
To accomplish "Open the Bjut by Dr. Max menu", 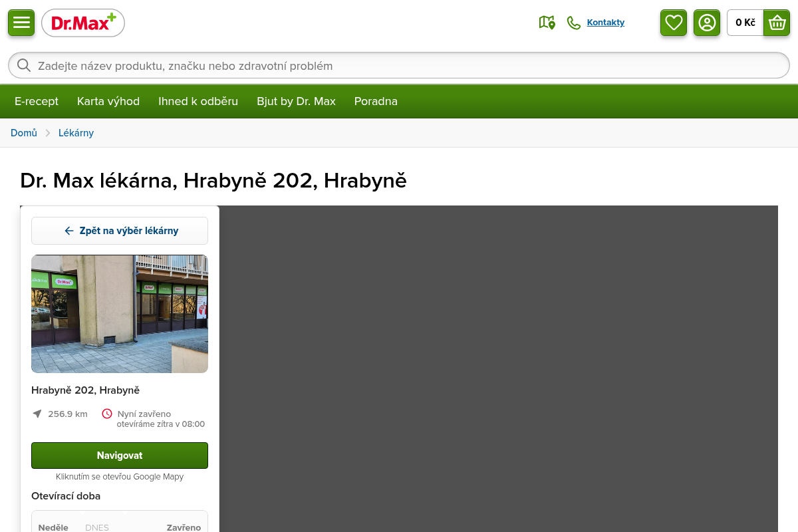I will tap(297, 101).
